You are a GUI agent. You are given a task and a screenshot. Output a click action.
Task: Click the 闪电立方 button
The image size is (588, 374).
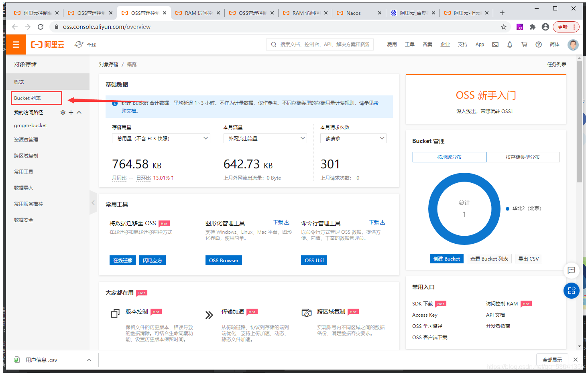pos(153,260)
